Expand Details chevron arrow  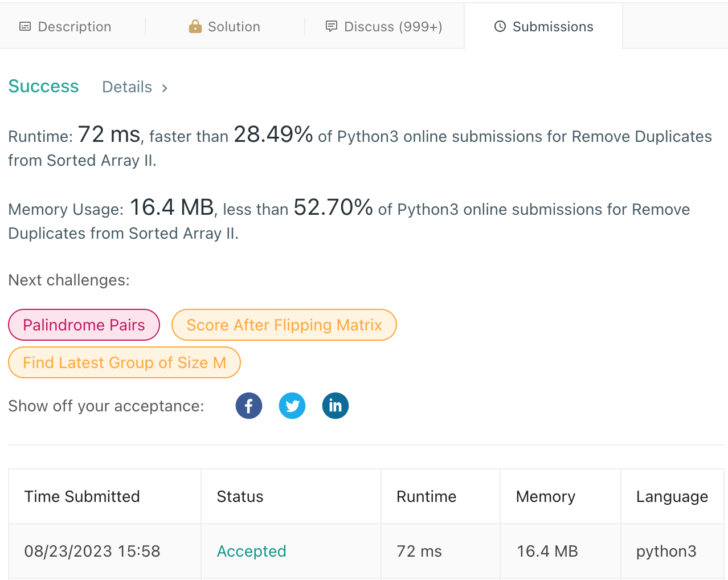[x=165, y=88]
